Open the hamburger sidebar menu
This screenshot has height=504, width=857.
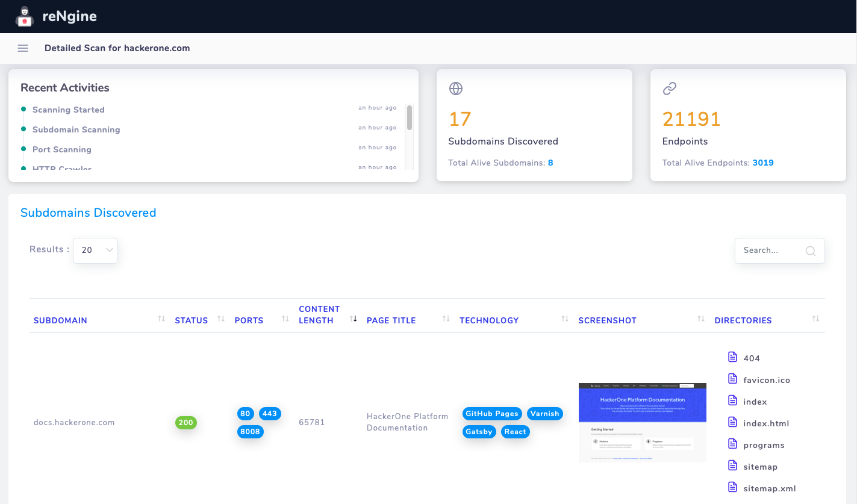[x=23, y=48]
